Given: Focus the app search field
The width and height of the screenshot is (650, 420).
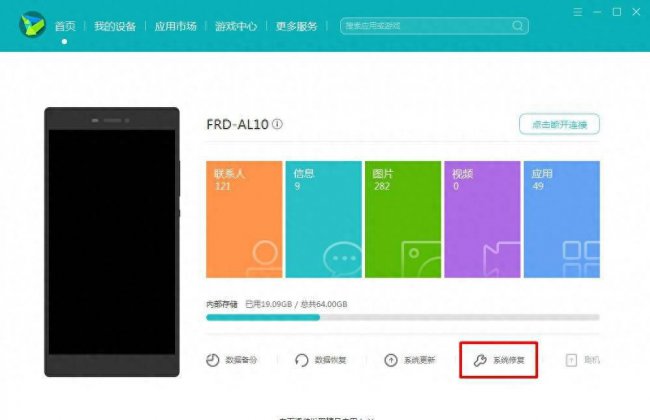Looking at the screenshot, I should (x=434, y=26).
